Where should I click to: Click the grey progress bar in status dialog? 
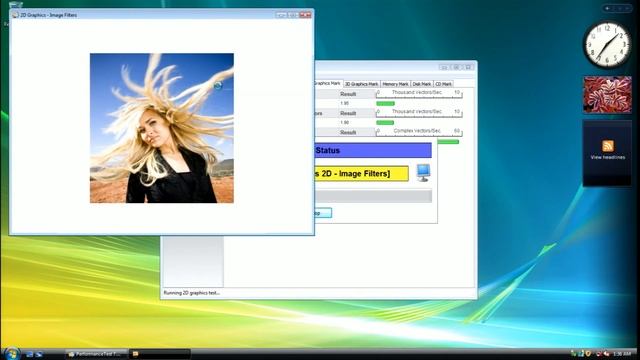373,196
